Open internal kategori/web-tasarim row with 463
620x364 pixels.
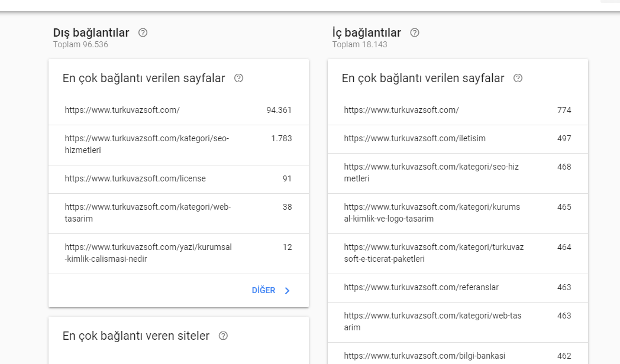[x=458, y=323]
